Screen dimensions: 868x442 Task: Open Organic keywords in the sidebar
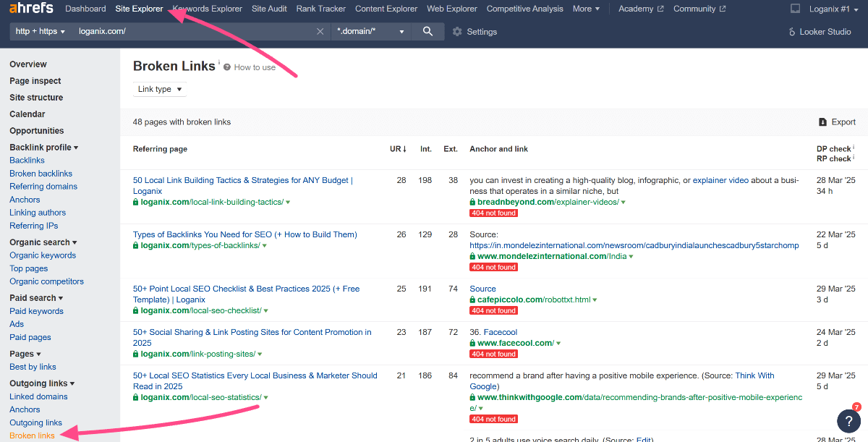(43, 255)
